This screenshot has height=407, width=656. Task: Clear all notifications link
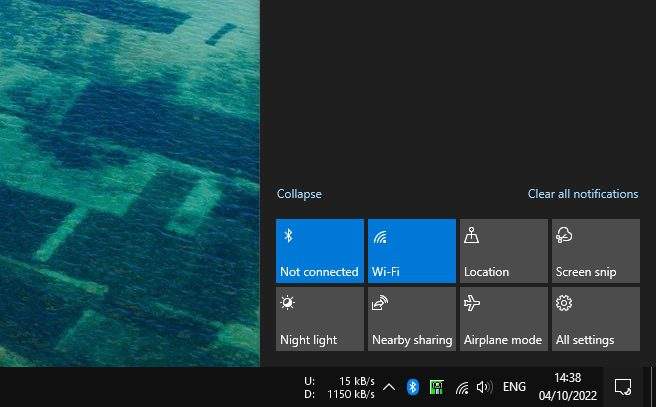583,194
